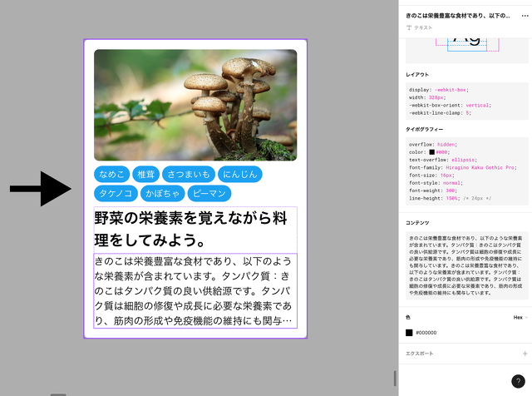Click the plus icon to add export
Viewport: 532px width, 396px height.
(525, 354)
